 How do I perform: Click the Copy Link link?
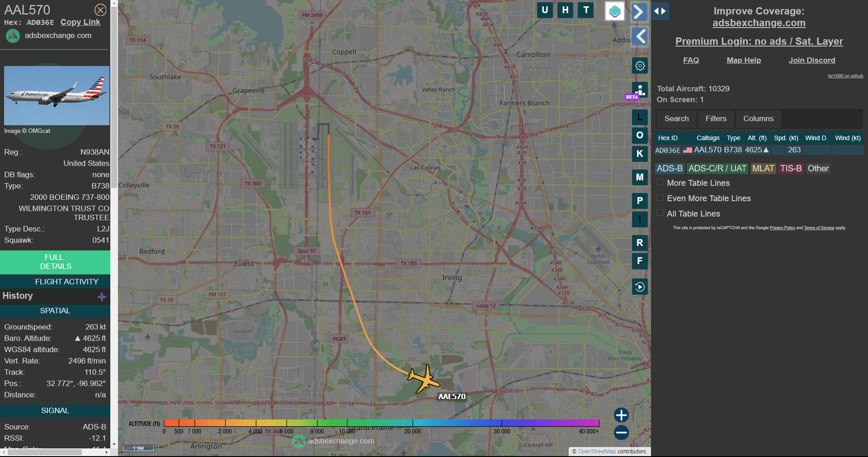coord(80,22)
